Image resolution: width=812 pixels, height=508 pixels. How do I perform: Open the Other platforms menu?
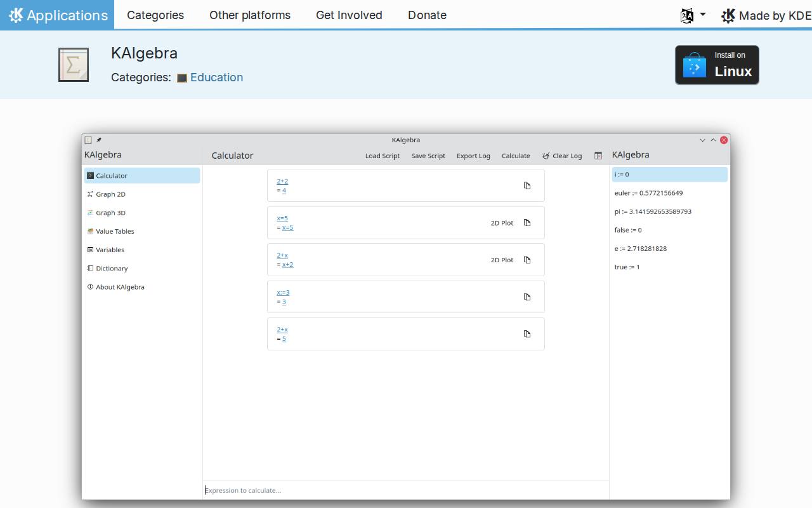tap(250, 15)
